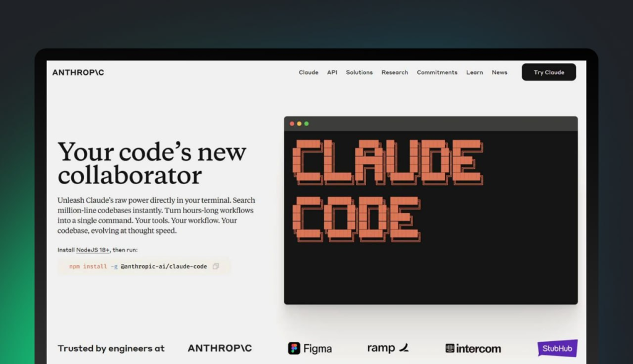Image resolution: width=633 pixels, height=364 pixels.
Task: Click the CLAUDE CODE ASCII art in the terminal
Action: point(386,190)
